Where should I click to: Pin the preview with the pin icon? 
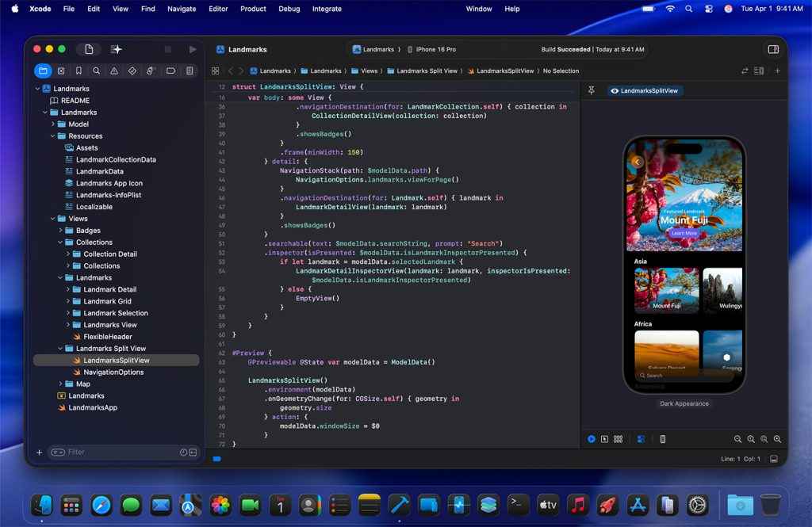click(x=591, y=90)
